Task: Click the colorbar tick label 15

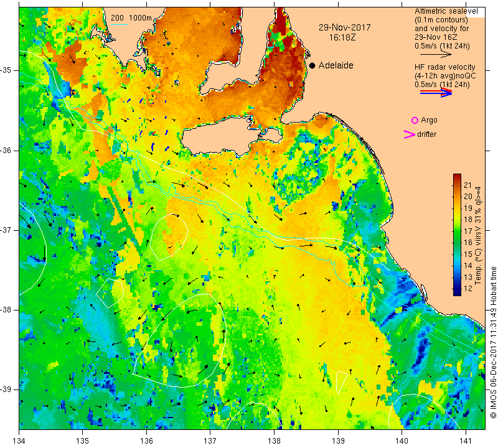Action: click(x=468, y=254)
